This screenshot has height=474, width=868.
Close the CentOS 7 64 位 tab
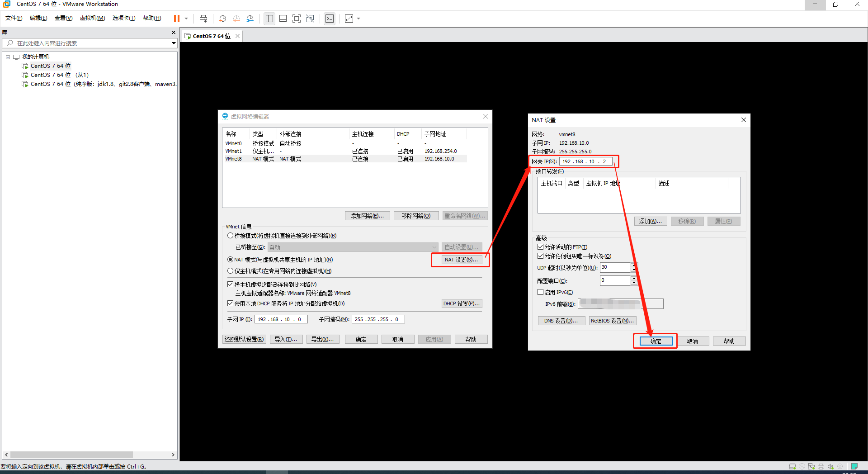(x=237, y=36)
